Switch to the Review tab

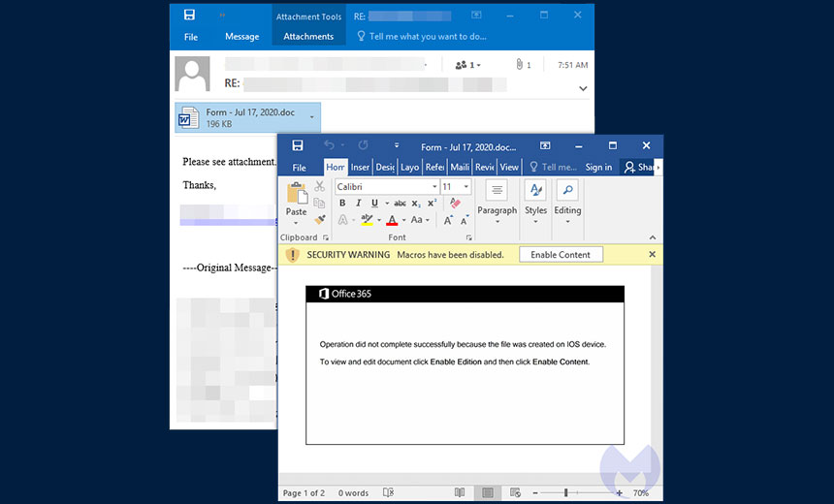coord(485,167)
